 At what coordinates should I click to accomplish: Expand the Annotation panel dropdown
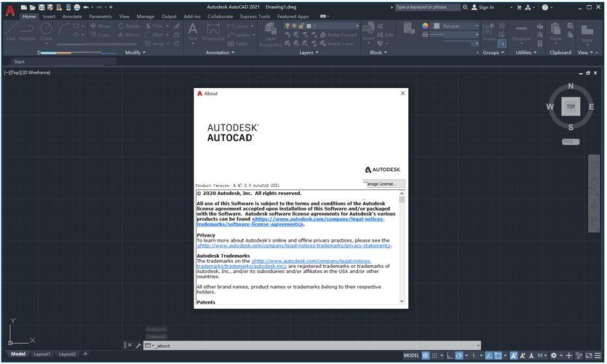(220, 52)
